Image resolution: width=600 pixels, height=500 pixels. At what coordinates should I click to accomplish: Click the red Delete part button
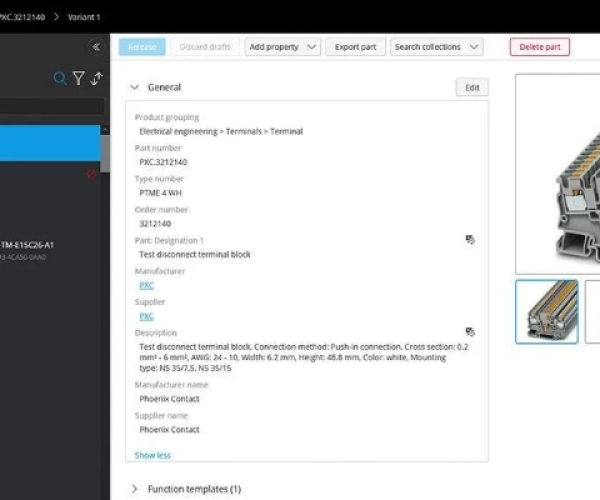(539, 47)
